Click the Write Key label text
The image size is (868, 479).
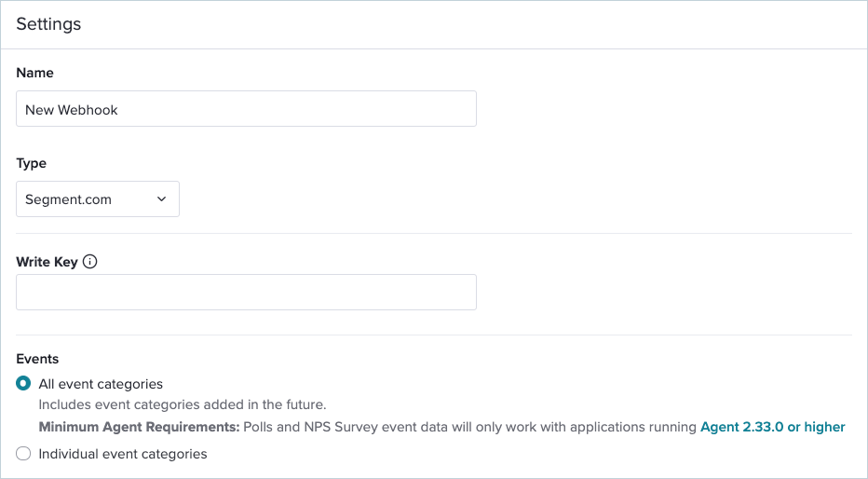47,262
